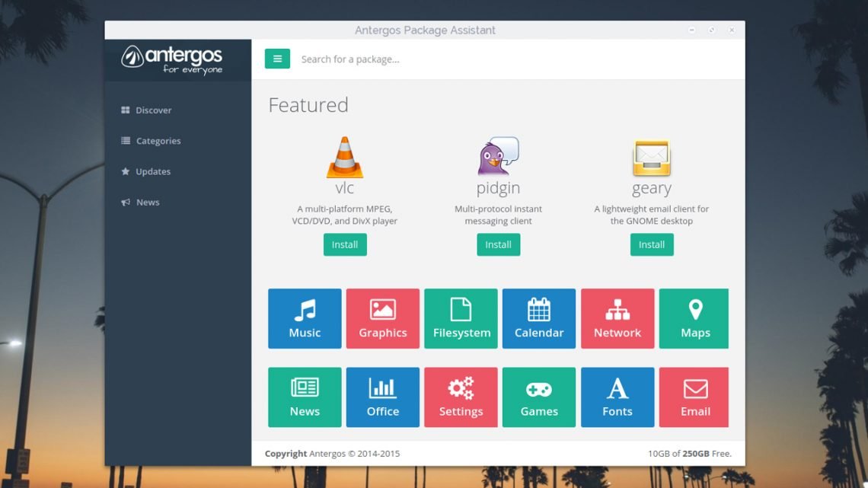The width and height of the screenshot is (868, 488).
Task: Open the green hamburger menu
Action: click(277, 58)
